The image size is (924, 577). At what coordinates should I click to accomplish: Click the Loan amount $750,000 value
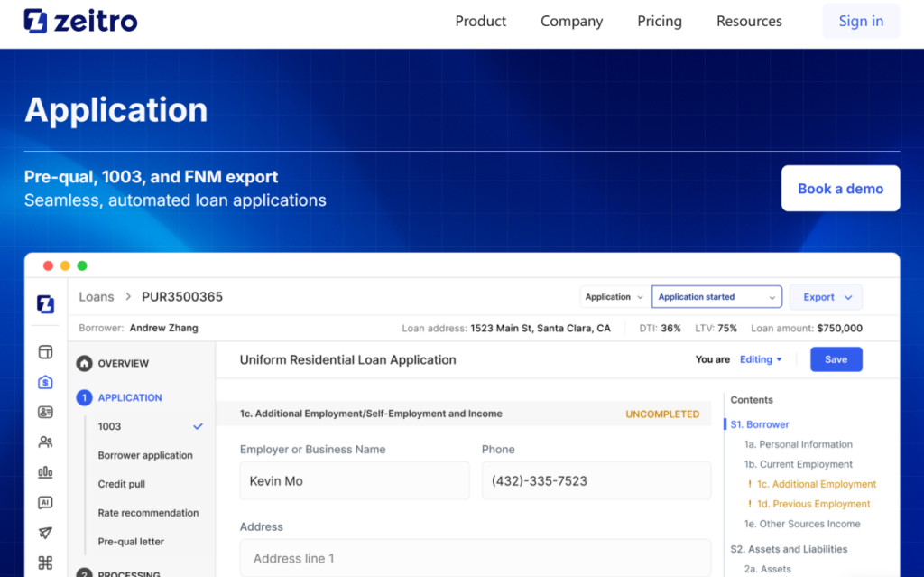(x=840, y=328)
